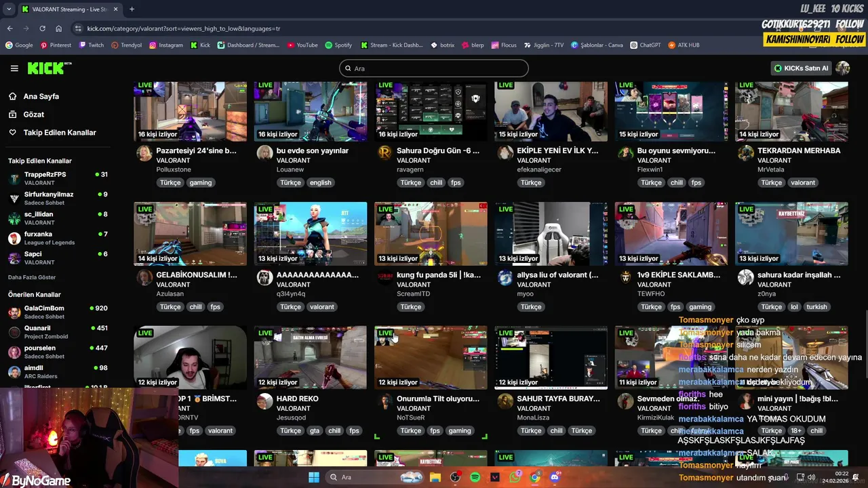Viewport: 868px width, 488px height.
Task: Open OBS Studio from the taskbar
Action: click(455, 477)
